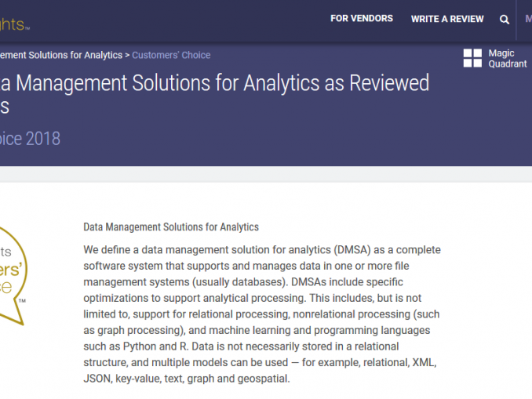Click the large Analytics as Reviewed page title
Image resolution: width=532 pixels, height=399 pixels.
point(213,82)
